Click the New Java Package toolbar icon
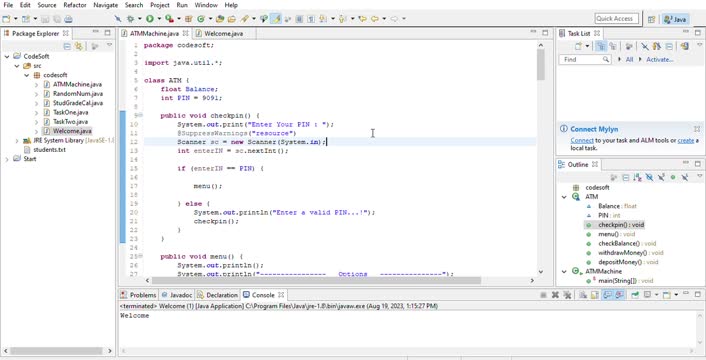Image resolution: width=706 pixels, height=360 pixels. pyautogui.click(x=189, y=19)
